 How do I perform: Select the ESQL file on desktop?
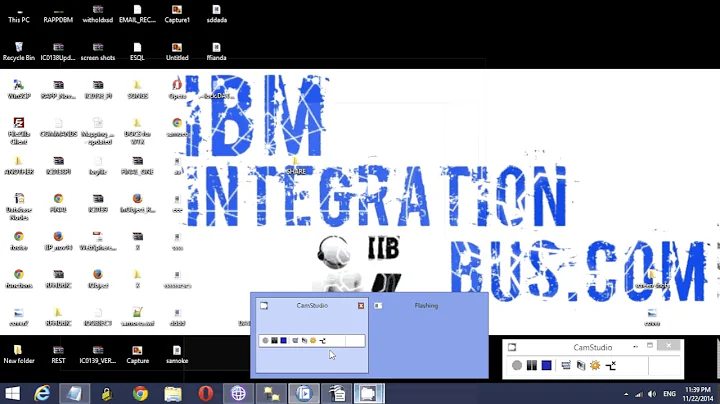[137, 51]
